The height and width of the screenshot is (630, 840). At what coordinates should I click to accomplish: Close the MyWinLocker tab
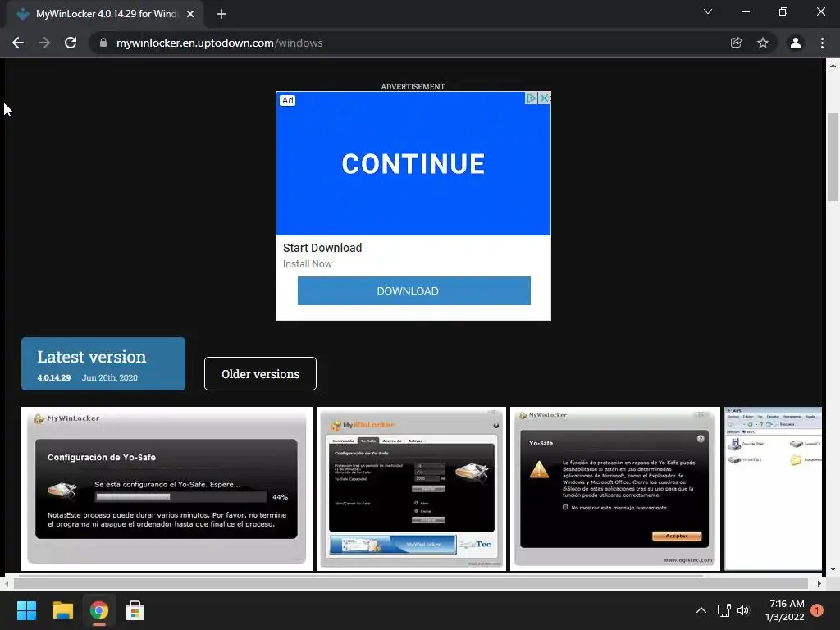point(190,14)
